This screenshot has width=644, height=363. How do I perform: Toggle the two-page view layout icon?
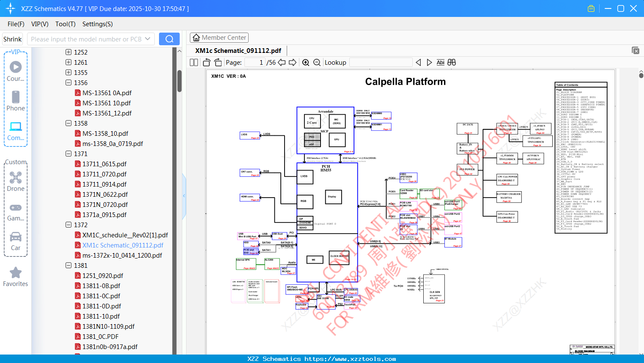coord(194,62)
